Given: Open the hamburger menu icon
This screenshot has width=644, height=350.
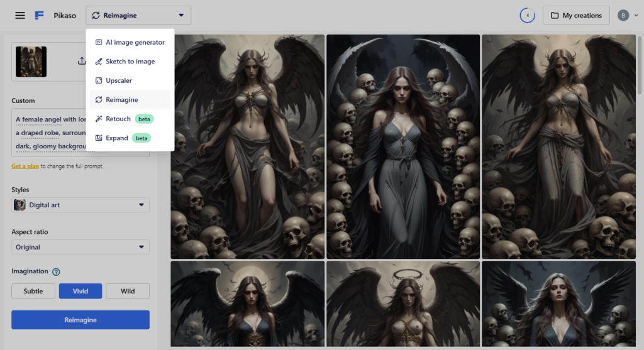Looking at the screenshot, I should [20, 15].
